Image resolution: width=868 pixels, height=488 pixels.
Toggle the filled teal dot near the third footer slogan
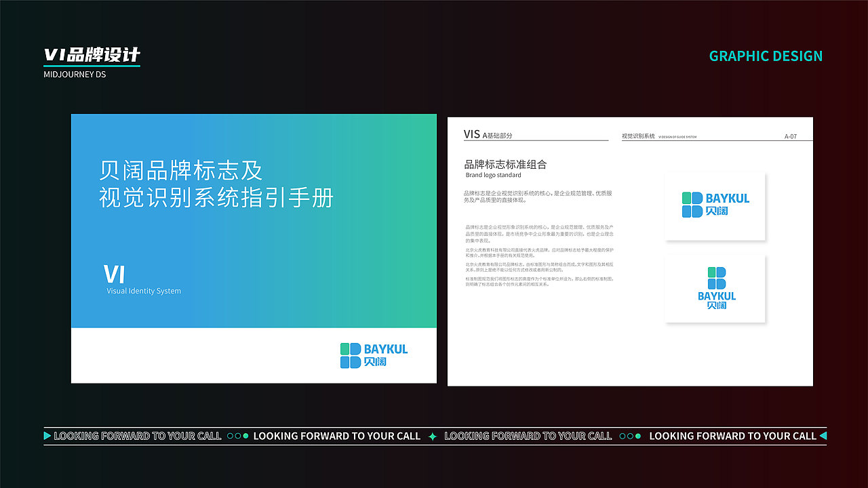(x=638, y=436)
